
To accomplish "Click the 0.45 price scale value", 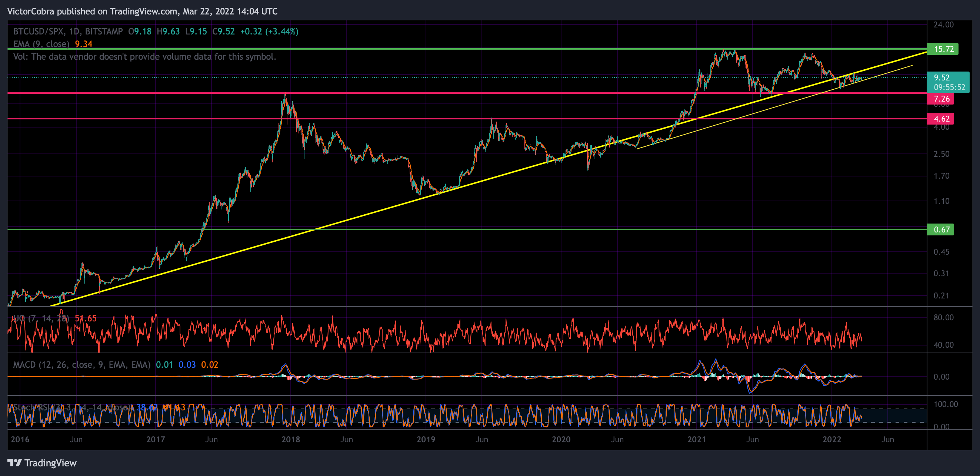I will (941, 252).
